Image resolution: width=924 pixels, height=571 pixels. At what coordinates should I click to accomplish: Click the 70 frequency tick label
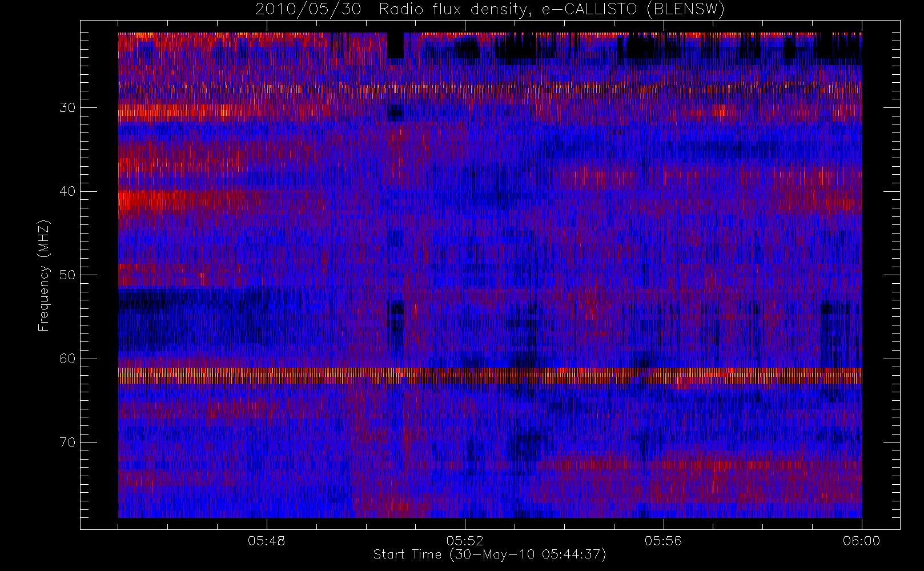67,443
